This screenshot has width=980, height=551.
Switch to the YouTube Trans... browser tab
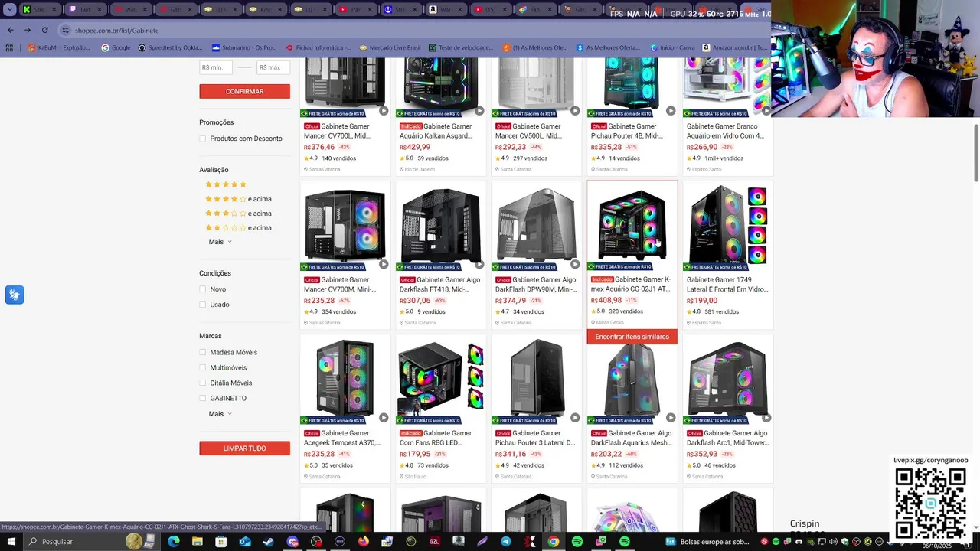coord(354,10)
